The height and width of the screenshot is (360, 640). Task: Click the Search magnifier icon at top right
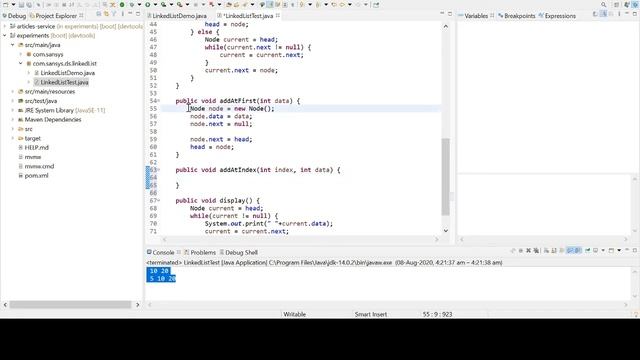(x=603, y=4)
